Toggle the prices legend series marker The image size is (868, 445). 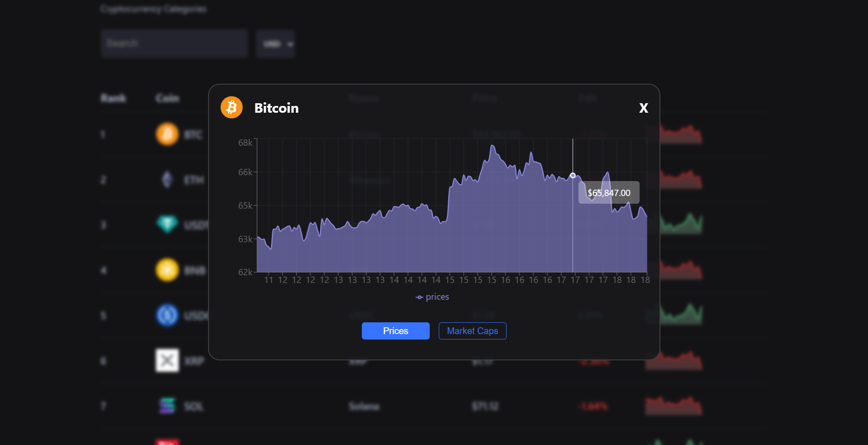(x=419, y=297)
